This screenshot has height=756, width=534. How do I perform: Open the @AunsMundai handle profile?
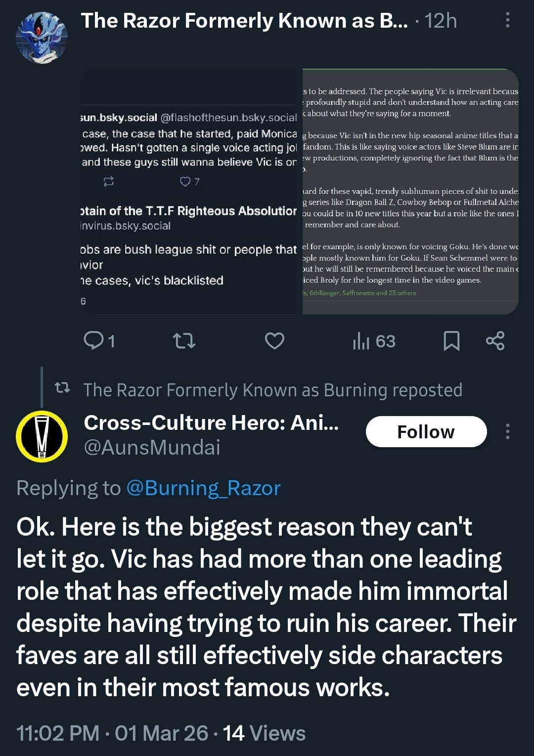point(152,447)
